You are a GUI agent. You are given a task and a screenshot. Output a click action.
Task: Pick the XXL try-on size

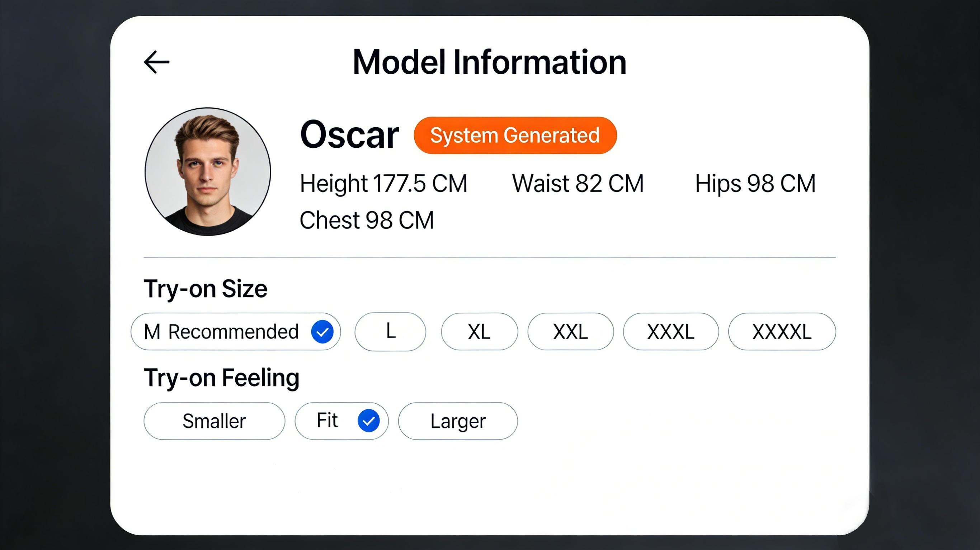tap(570, 332)
